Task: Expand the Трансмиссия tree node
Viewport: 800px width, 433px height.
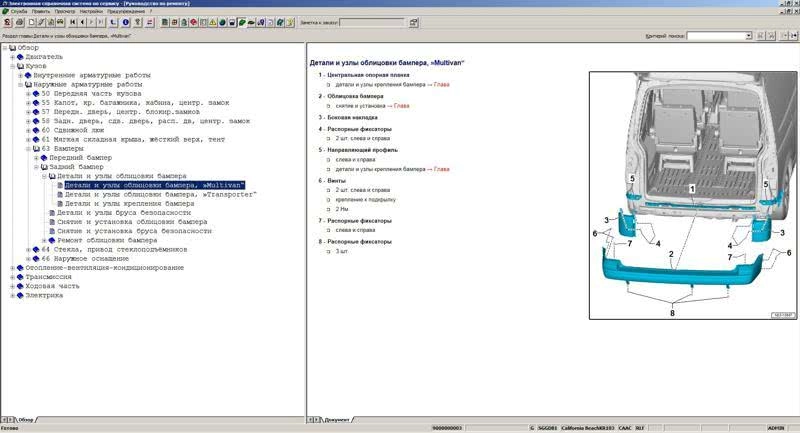Action: (x=12, y=277)
